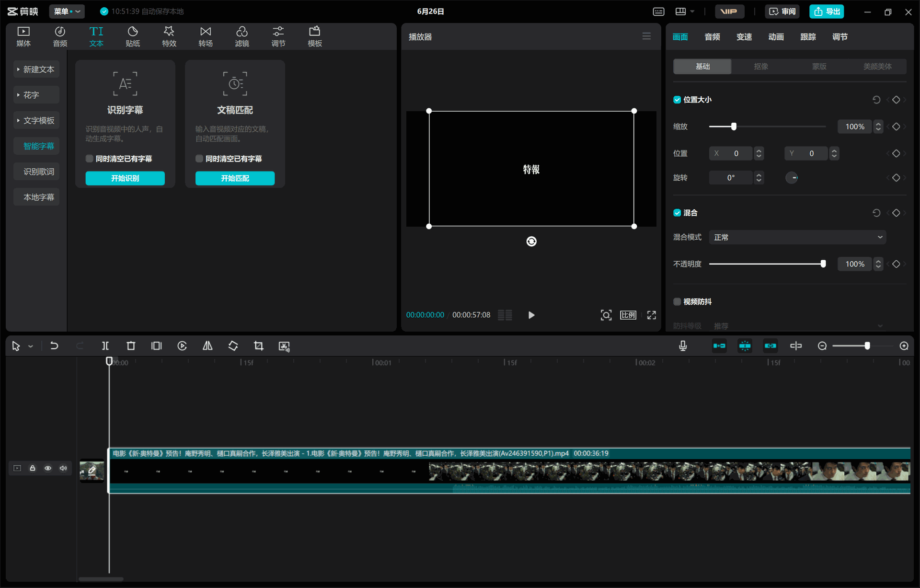Click the 缩放 scale slider

point(768,127)
